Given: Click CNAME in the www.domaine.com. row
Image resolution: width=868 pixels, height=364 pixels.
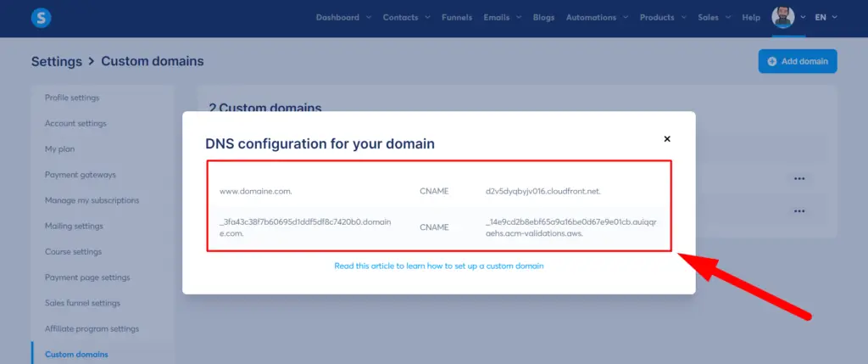Looking at the screenshot, I should [x=434, y=192].
